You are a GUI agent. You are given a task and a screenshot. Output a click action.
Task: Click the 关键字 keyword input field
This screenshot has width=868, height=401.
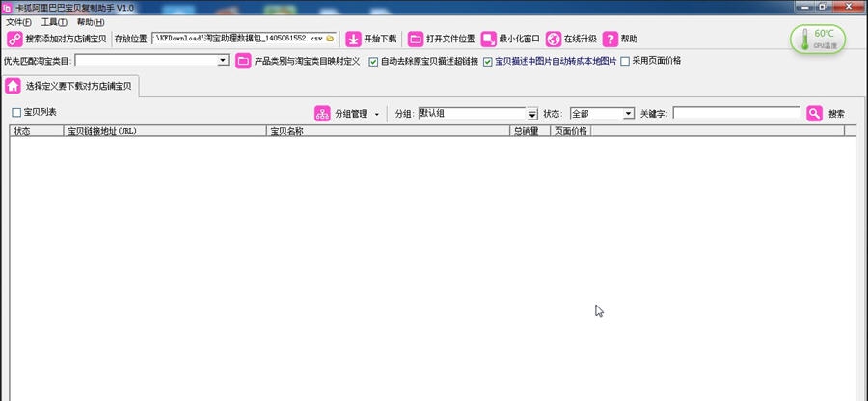736,114
